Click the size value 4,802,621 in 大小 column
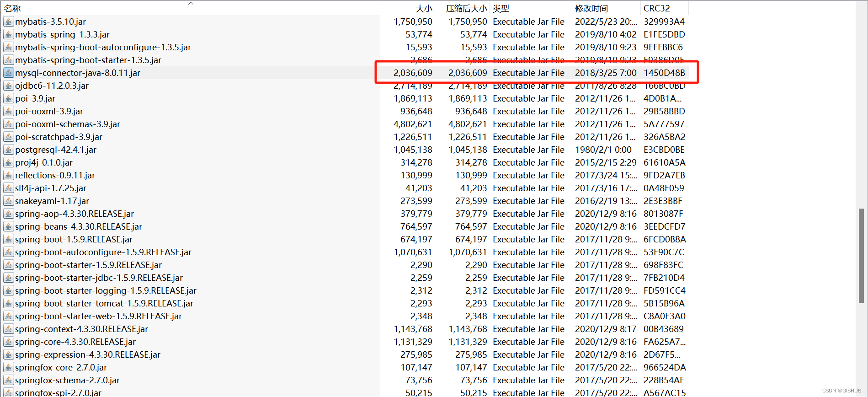Image resolution: width=868 pixels, height=397 pixels. [x=413, y=124]
